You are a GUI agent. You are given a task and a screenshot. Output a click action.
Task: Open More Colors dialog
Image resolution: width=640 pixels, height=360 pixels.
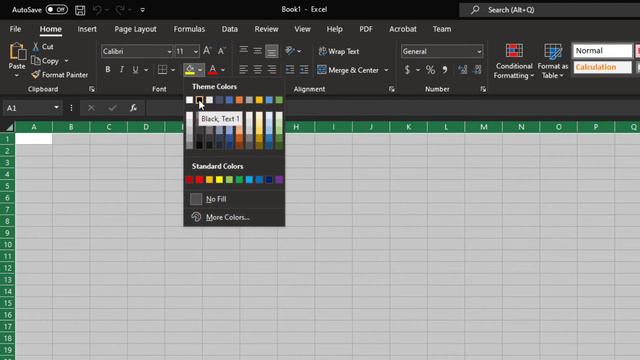coord(234,217)
